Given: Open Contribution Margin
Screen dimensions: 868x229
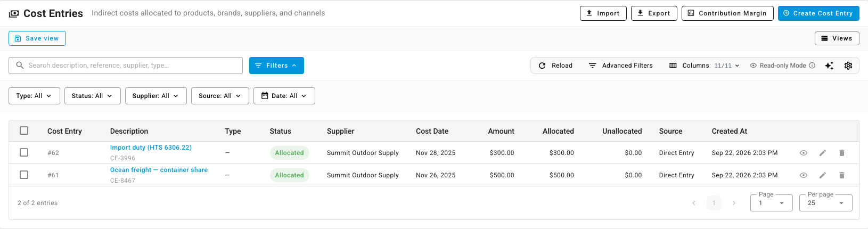Looking at the screenshot, I should [x=727, y=13].
